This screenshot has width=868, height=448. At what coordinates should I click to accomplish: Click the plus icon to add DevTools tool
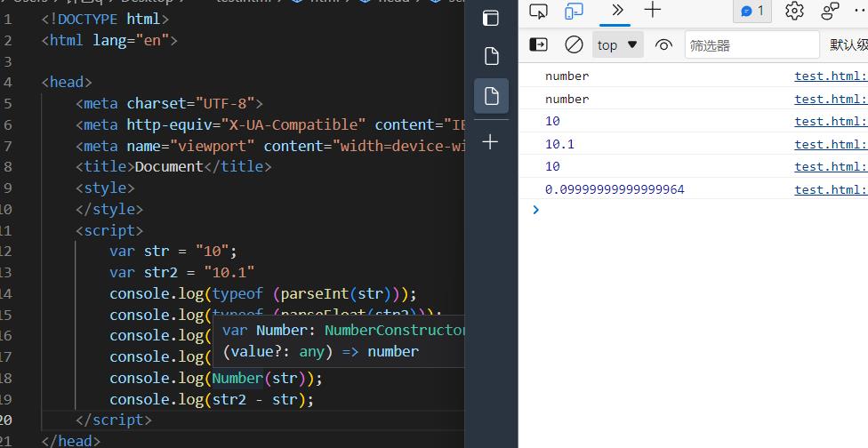coord(653,10)
